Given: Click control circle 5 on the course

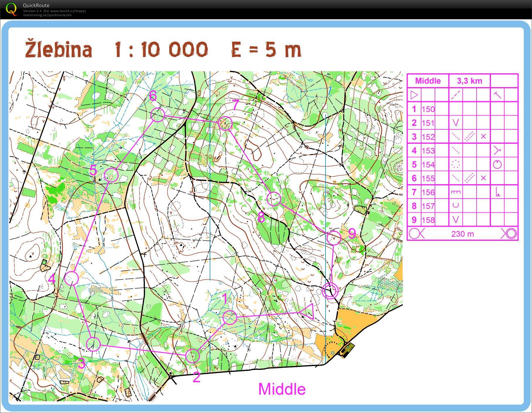Looking at the screenshot, I should pyautogui.click(x=111, y=175).
